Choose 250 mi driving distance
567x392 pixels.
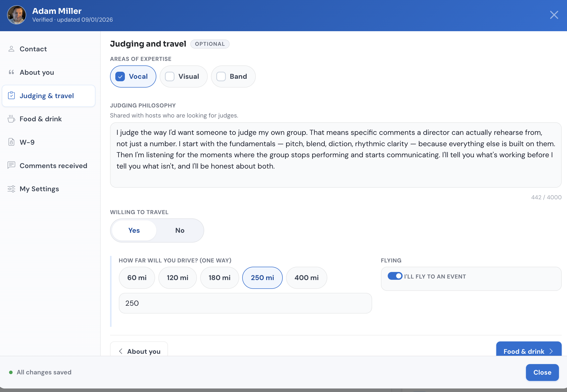point(262,278)
